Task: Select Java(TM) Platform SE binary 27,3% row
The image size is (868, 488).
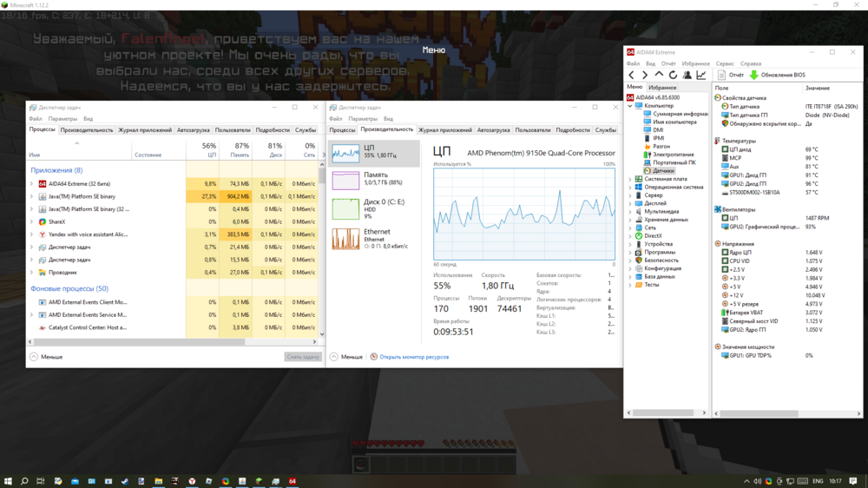Action: click(174, 196)
